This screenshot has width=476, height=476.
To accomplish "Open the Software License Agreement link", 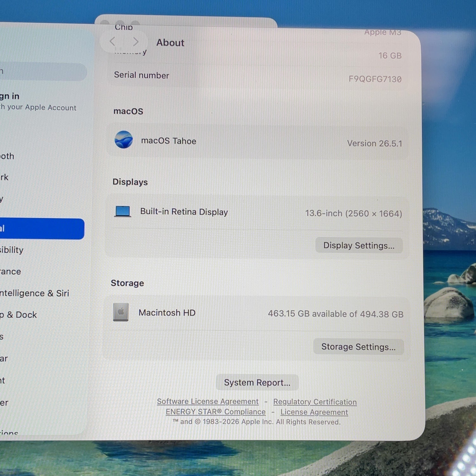I will [208, 401].
